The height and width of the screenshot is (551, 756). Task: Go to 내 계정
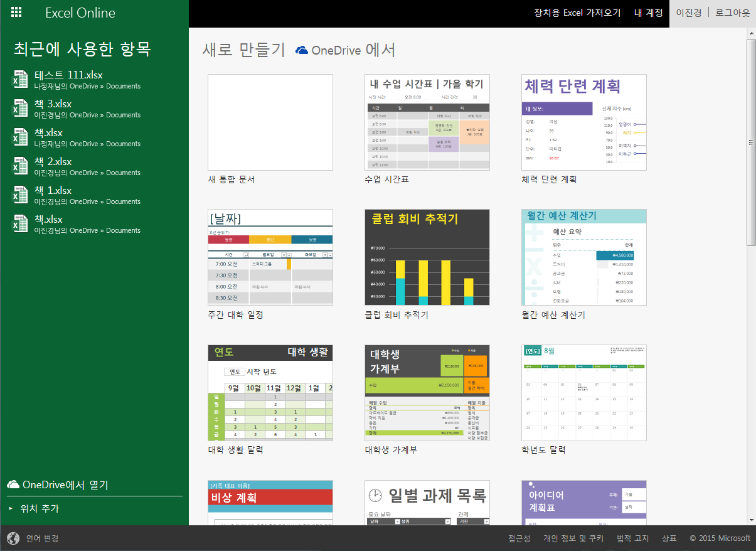click(648, 13)
